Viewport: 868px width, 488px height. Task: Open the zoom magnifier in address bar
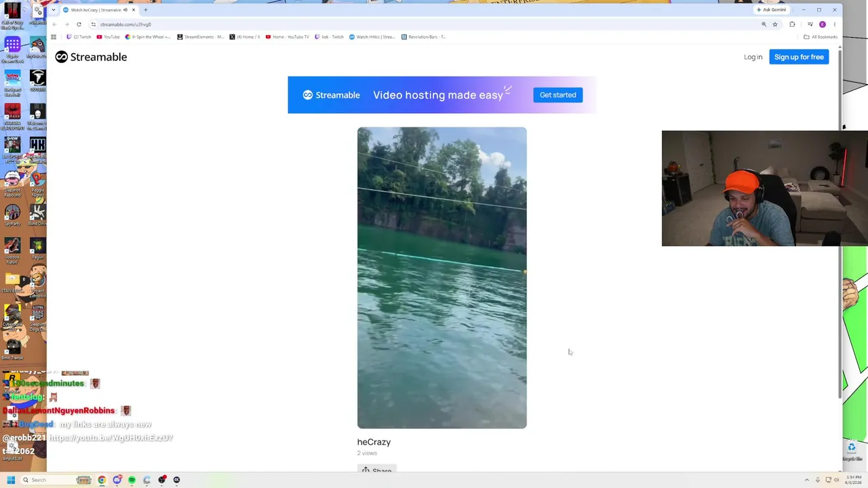point(764,24)
